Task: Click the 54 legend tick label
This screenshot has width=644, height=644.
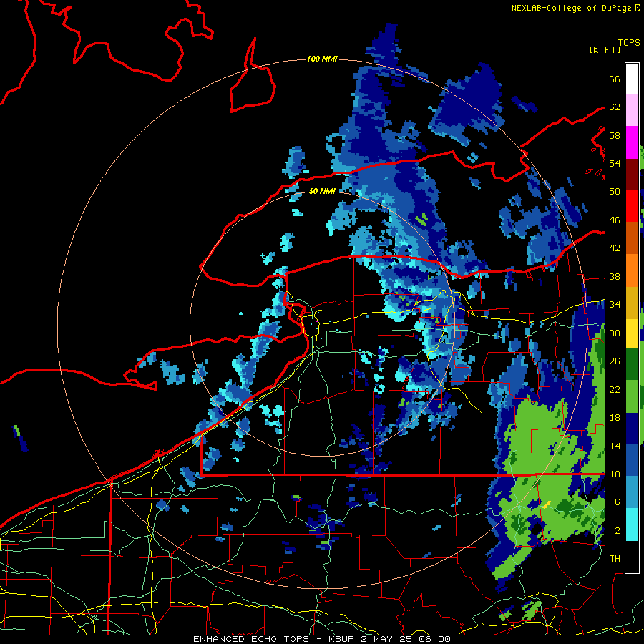Action: coord(615,163)
